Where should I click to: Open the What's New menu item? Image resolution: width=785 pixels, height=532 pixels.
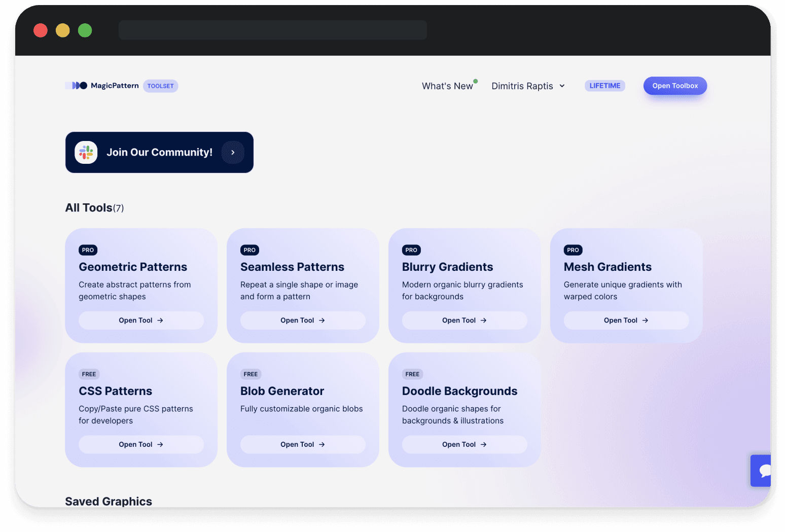[x=447, y=86]
